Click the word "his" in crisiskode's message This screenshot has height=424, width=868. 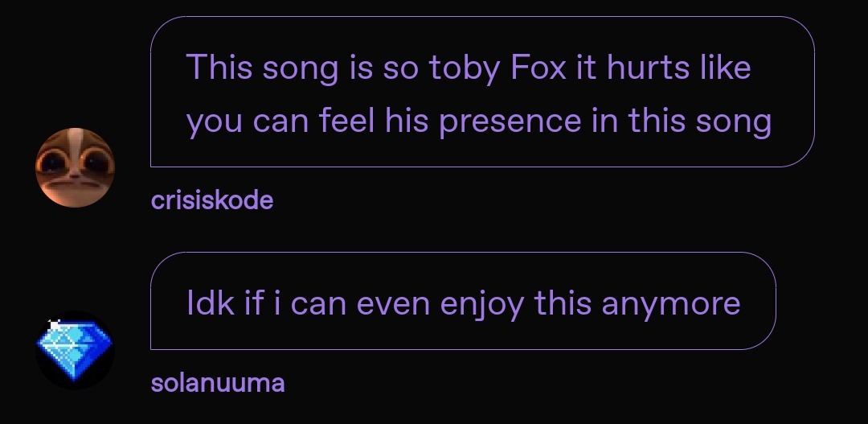click(407, 121)
